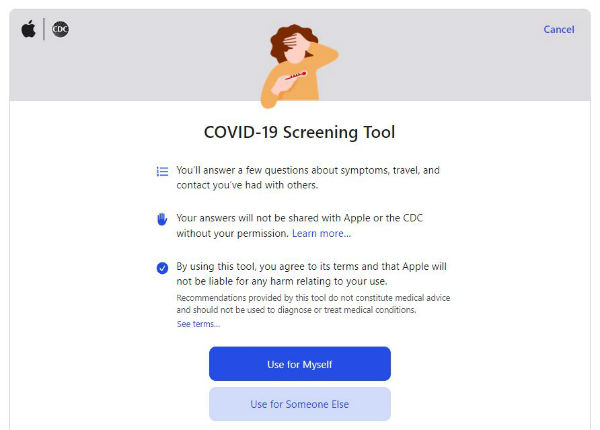Choose Use for Someone Else

click(300, 404)
